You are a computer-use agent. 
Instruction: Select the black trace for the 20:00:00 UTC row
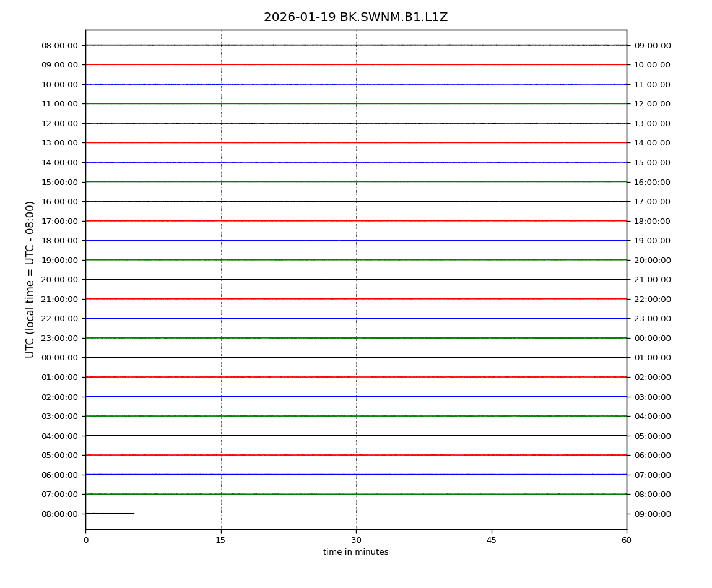pos(310,279)
